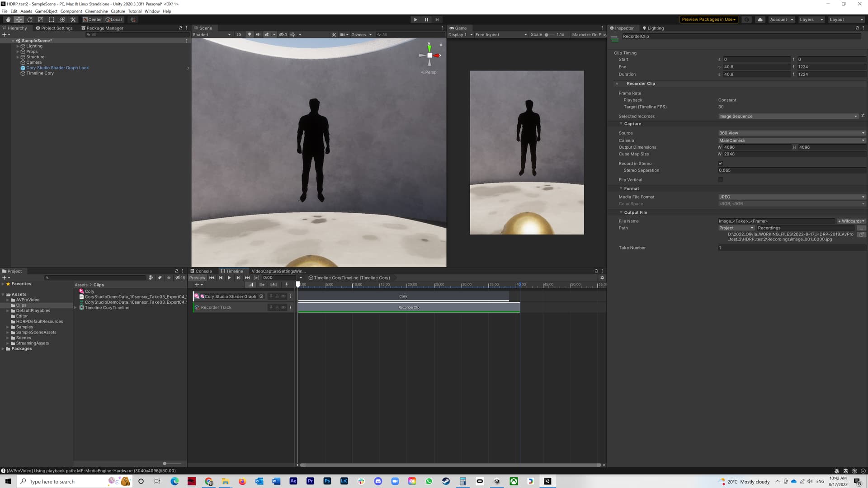Click the timeline Play Range button
This screenshot has height=488, width=868.
[x=256, y=278]
